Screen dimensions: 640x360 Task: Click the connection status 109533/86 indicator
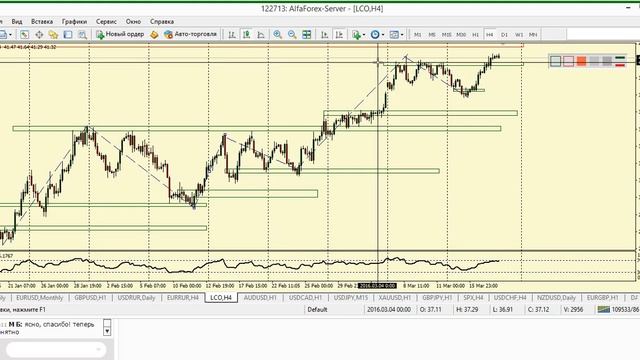tap(618, 310)
